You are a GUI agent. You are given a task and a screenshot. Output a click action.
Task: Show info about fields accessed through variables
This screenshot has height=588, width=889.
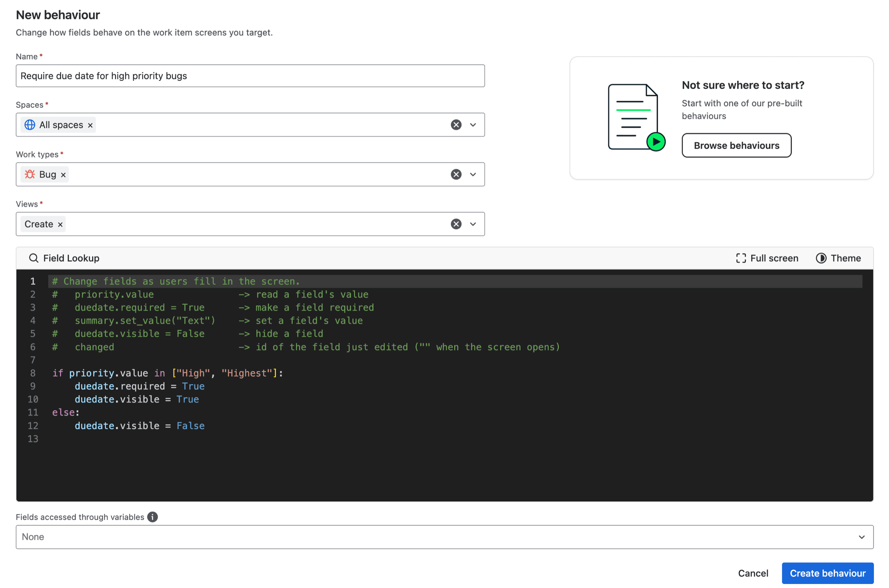tap(153, 517)
